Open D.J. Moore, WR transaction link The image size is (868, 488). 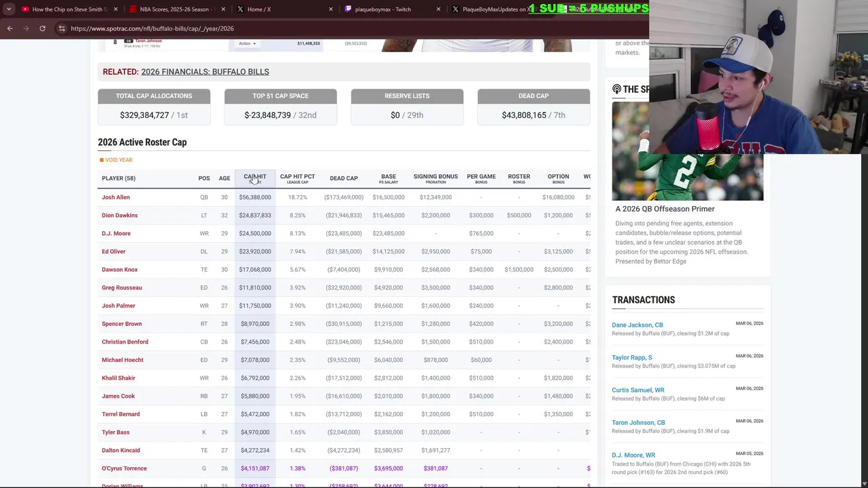click(x=633, y=455)
